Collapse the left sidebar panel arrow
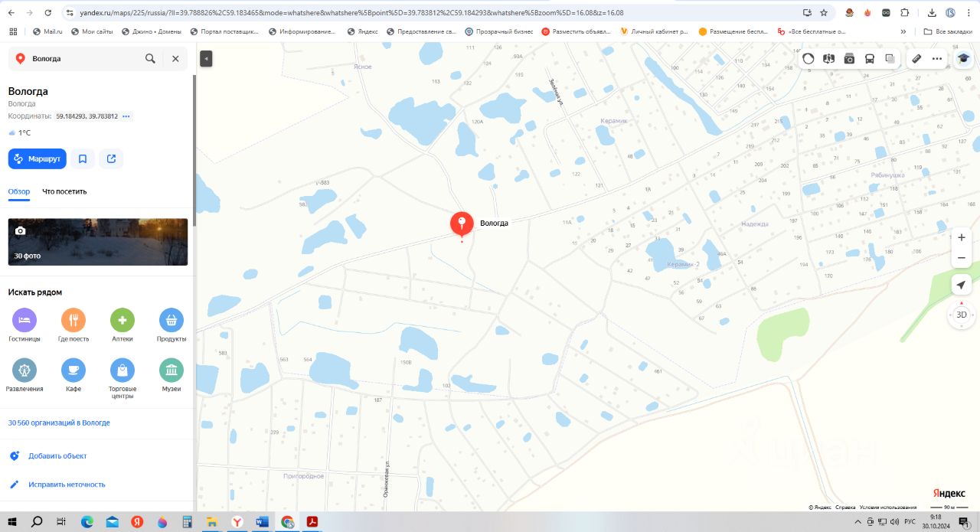This screenshot has height=532, width=980. (205, 59)
